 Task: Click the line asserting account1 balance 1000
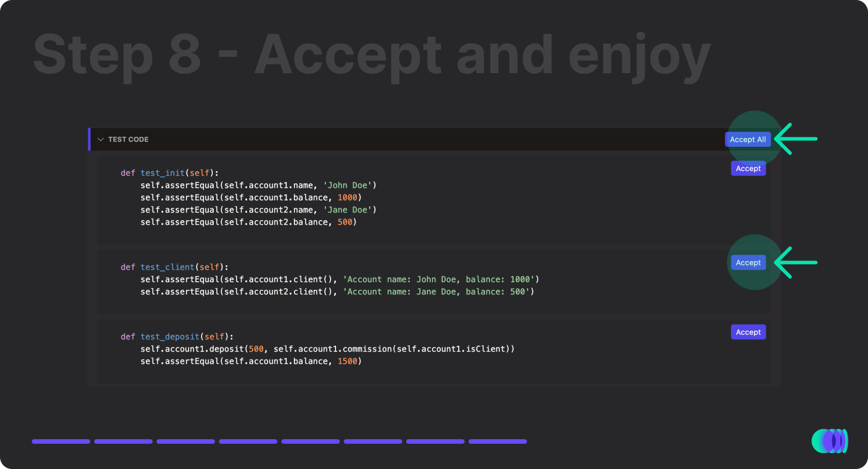pyautogui.click(x=251, y=197)
